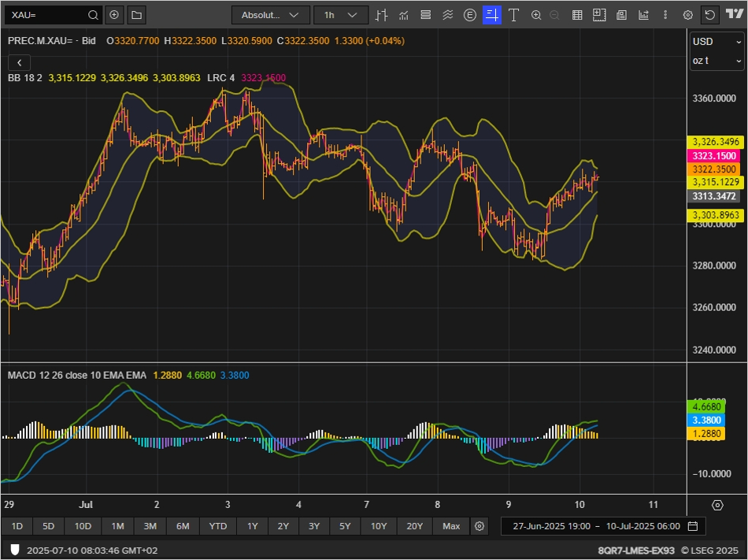
Task: Click the TradingView logo icon
Action: (x=735, y=14)
